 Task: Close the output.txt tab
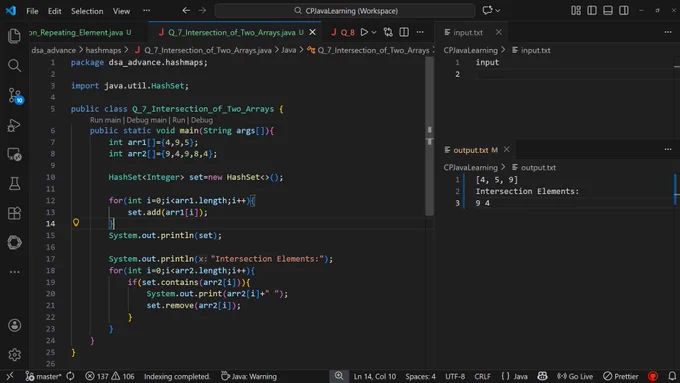click(507, 149)
